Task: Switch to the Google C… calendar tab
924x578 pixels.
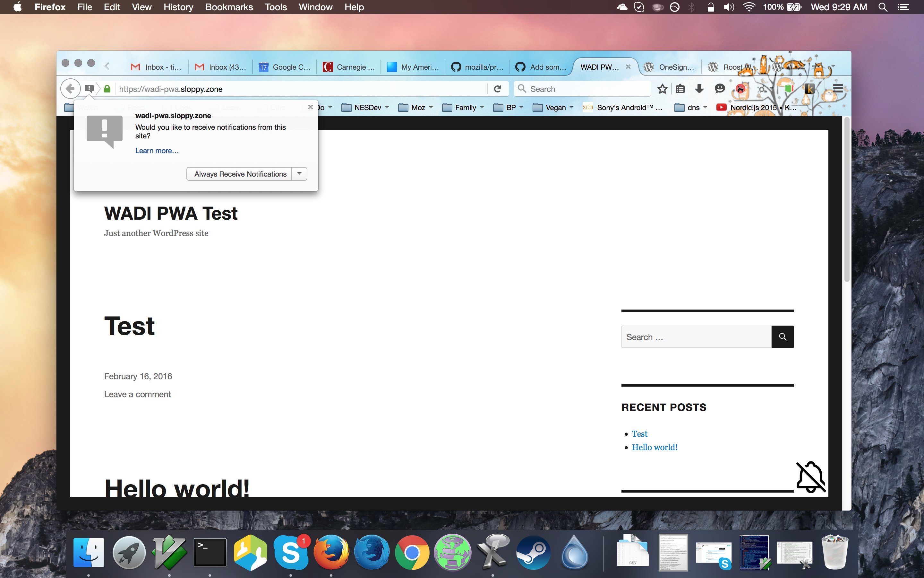Action: tap(285, 67)
